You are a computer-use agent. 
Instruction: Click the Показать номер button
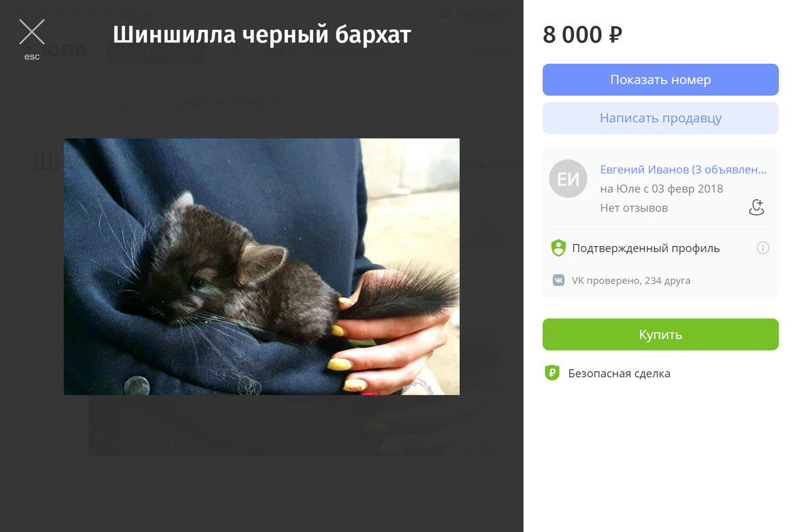(x=660, y=80)
